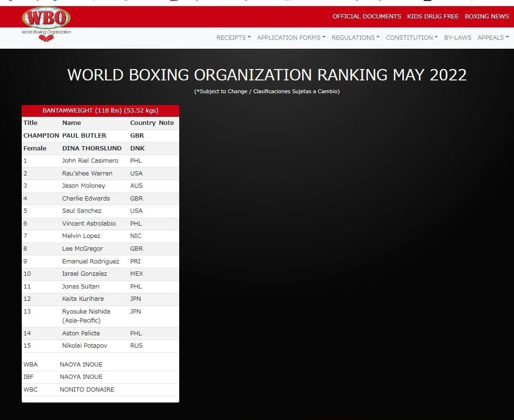Open the Official Documents link
The height and width of the screenshot is (420, 514).
366,17
